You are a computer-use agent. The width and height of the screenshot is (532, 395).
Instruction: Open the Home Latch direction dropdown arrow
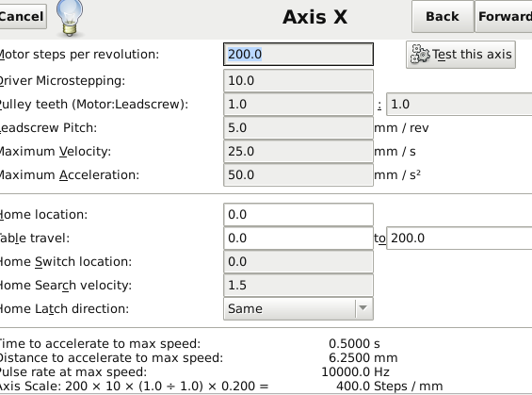[x=363, y=308]
